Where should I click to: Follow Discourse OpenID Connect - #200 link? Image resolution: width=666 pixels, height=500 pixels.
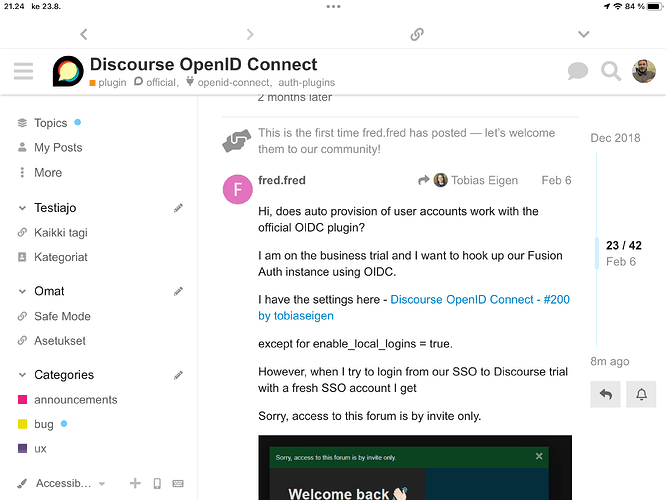[414, 308]
